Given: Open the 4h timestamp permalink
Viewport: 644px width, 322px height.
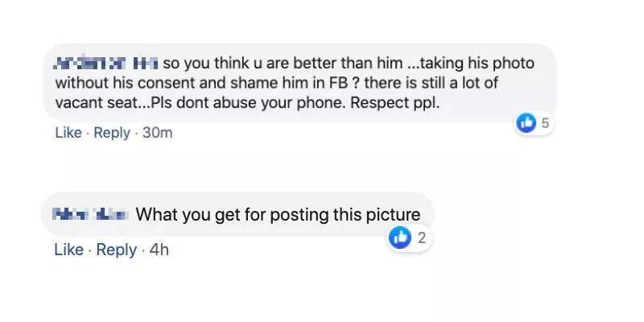Looking at the screenshot, I should (x=159, y=250).
